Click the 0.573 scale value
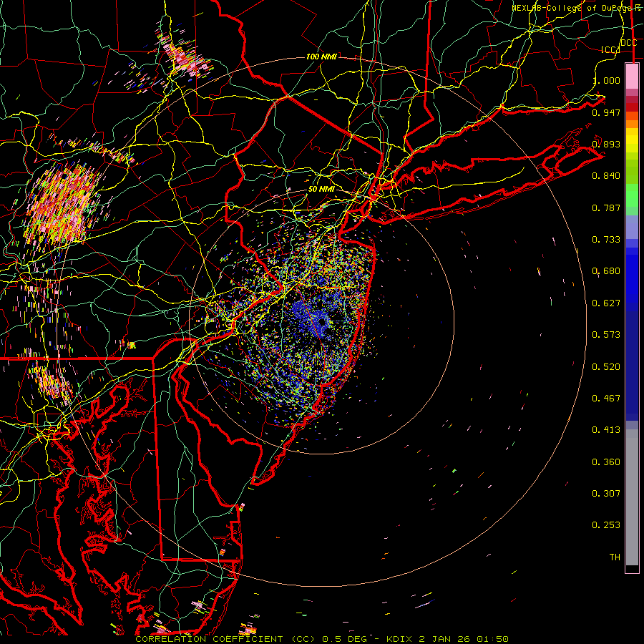The width and height of the screenshot is (644, 644). click(x=606, y=335)
